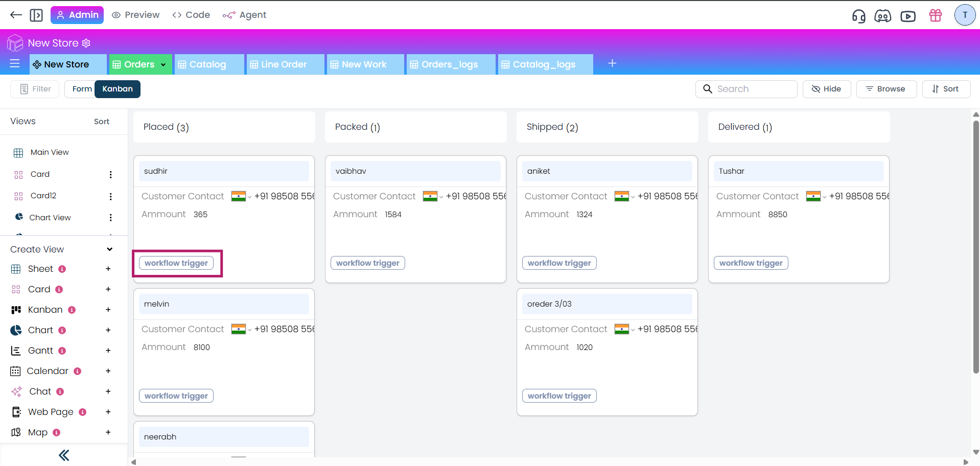Collapse sidebar with double chevron icon
This screenshot has width=980, height=466.
64,455
